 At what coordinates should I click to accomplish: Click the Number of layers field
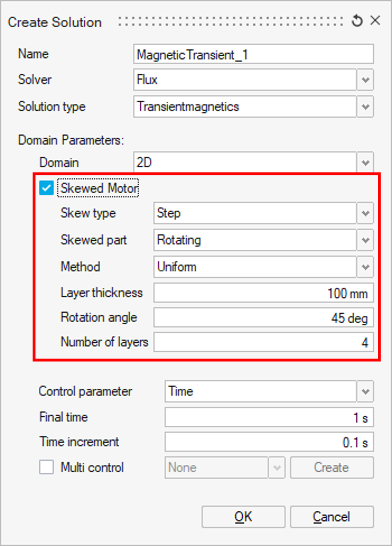point(263,342)
